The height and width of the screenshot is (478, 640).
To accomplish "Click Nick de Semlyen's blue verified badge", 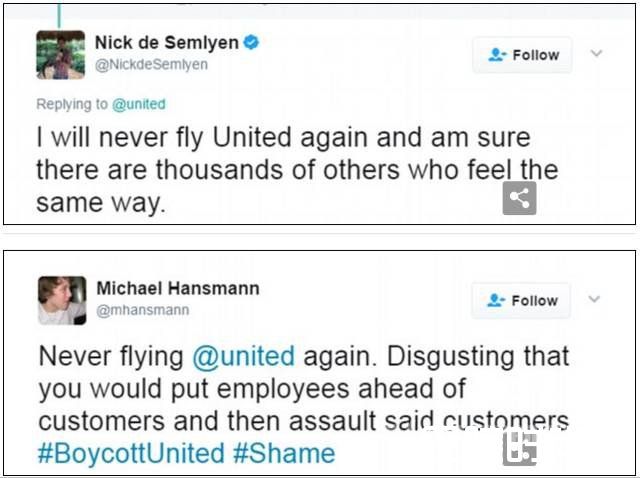I will coord(252,42).
